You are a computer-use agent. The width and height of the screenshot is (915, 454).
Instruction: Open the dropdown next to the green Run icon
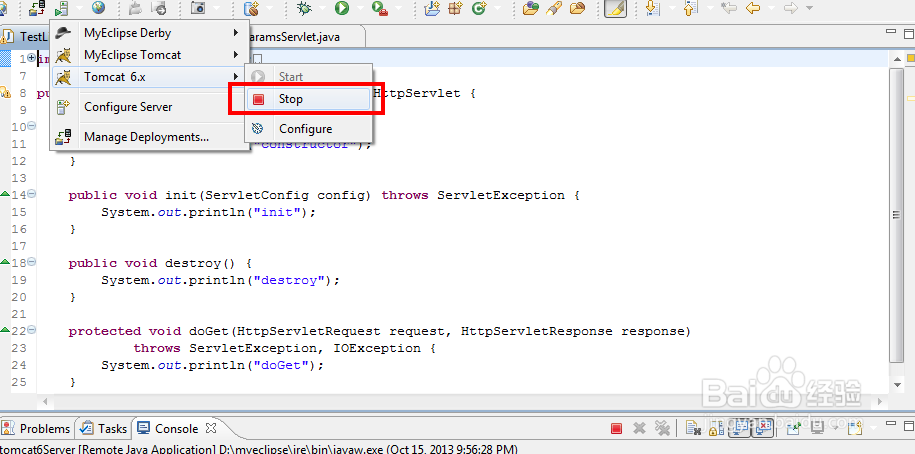pyautogui.click(x=360, y=8)
